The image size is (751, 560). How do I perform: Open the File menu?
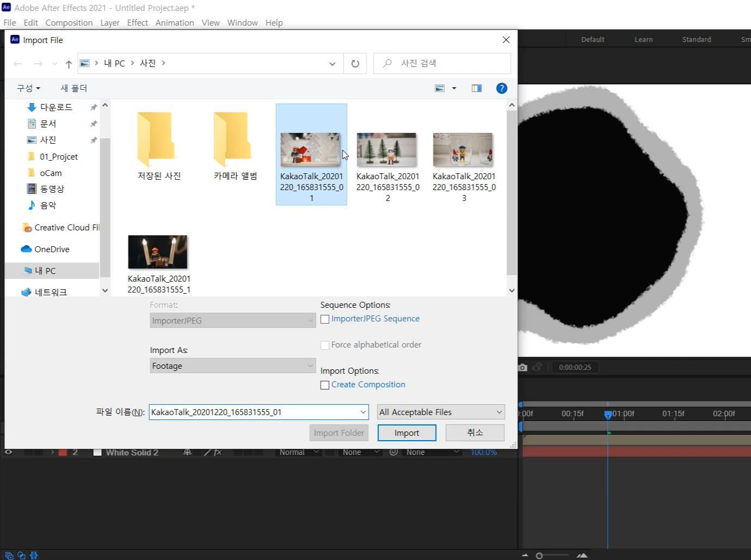[10, 22]
